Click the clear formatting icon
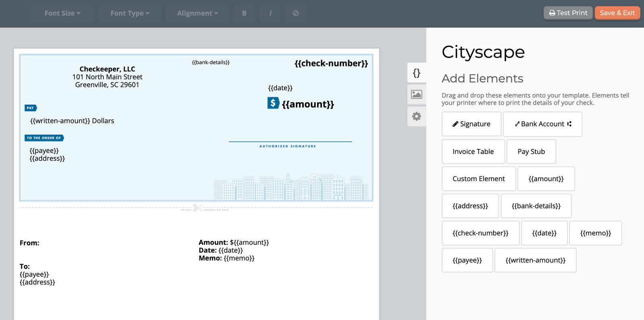The height and width of the screenshot is (320, 644). click(296, 13)
